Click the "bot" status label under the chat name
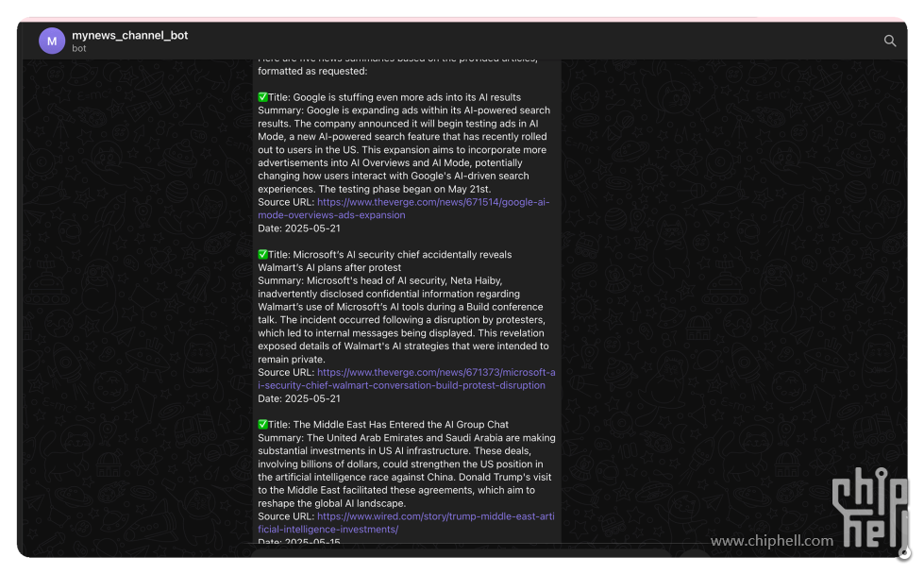924x574 pixels. tap(79, 48)
